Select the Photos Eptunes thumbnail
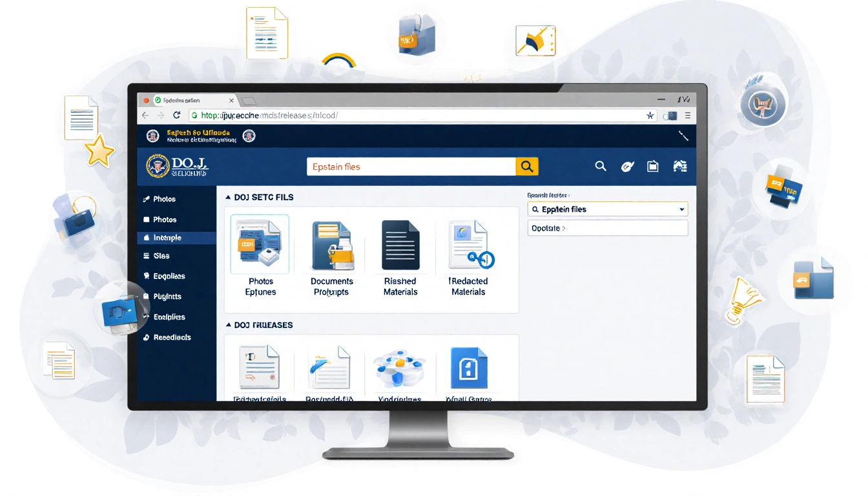Viewport: 868px width, 496px height. coord(259,245)
